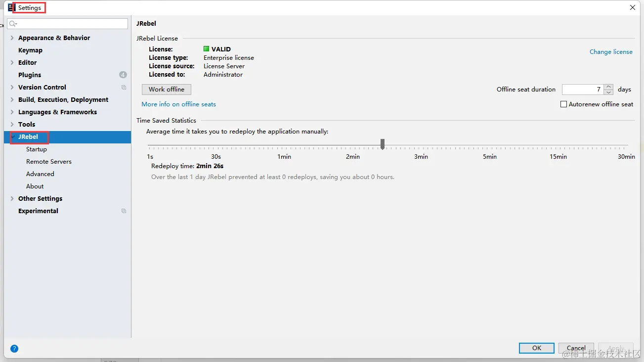Expand the Languages & Frameworks section
This screenshot has width=644, height=362.
(12, 112)
